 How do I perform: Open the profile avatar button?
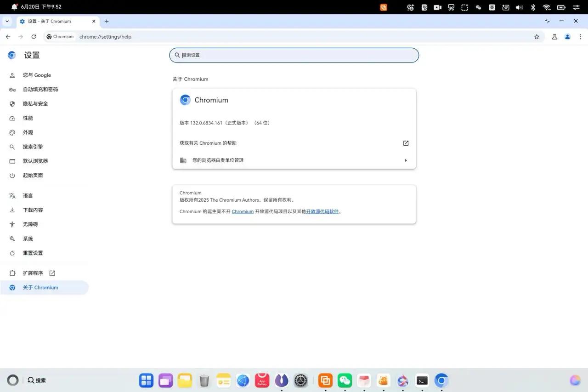click(567, 37)
